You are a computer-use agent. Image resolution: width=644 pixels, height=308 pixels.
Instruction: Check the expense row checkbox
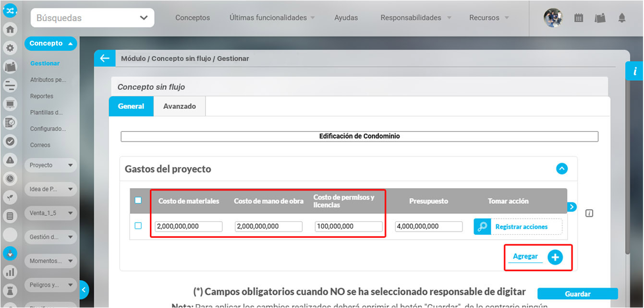click(x=138, y=226)
